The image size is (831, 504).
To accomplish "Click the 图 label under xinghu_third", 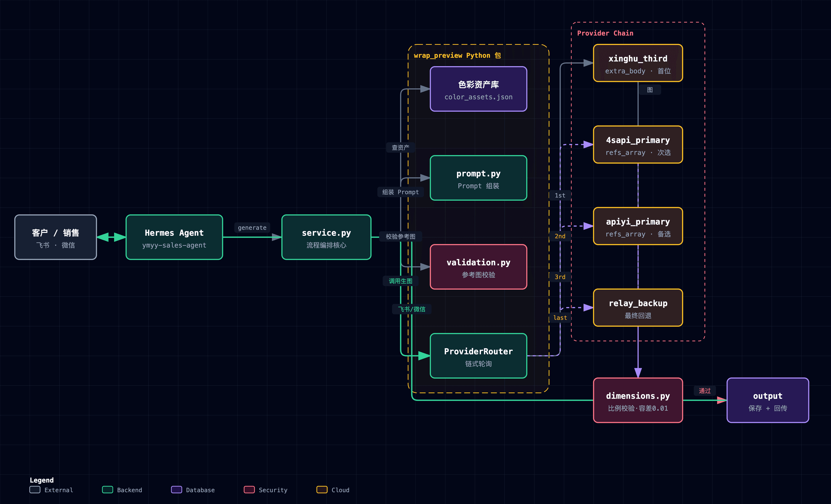I will 650,90.
